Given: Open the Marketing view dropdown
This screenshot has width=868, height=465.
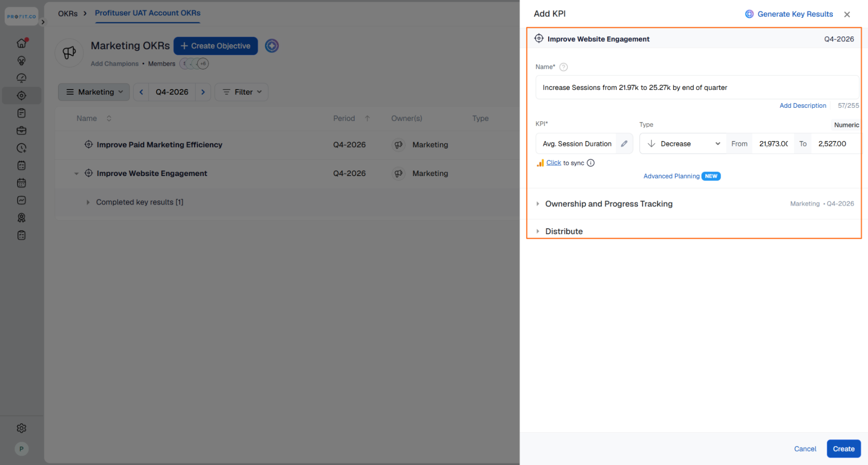Looking at the screenshot, I should (94, 92).
